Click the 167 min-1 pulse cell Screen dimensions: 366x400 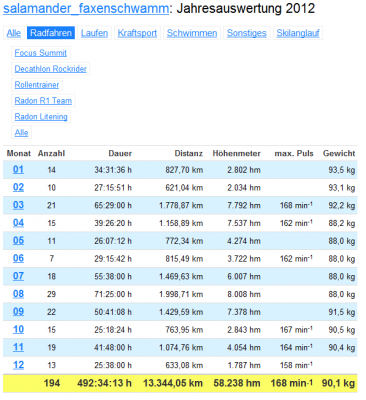point(296,330)
